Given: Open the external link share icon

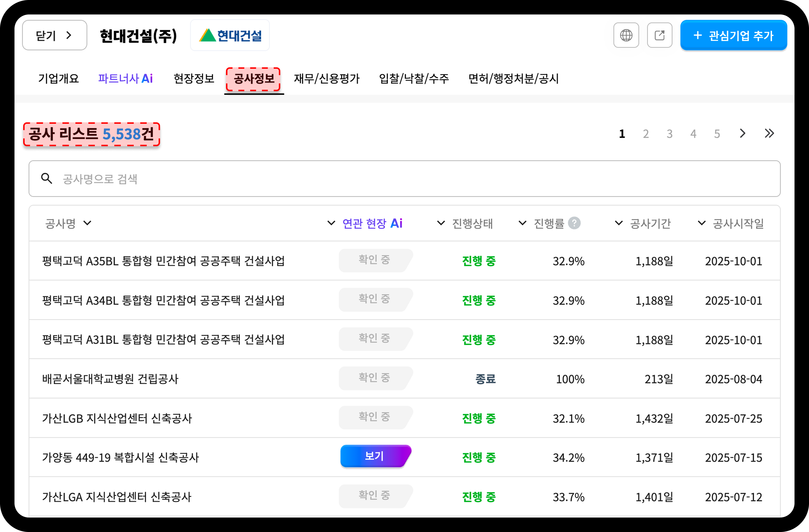Looking at the screenshot, I should [659, 35].
